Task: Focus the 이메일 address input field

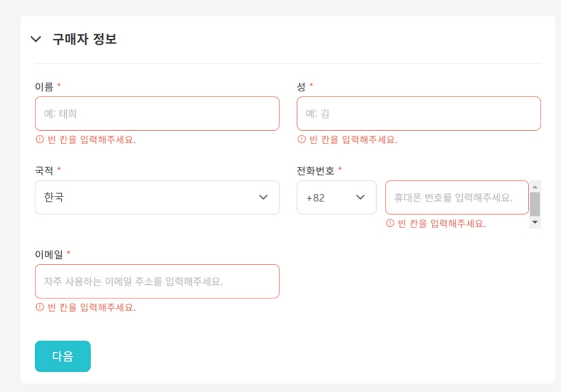Action: pyautogui.click(x=157, y=281)
